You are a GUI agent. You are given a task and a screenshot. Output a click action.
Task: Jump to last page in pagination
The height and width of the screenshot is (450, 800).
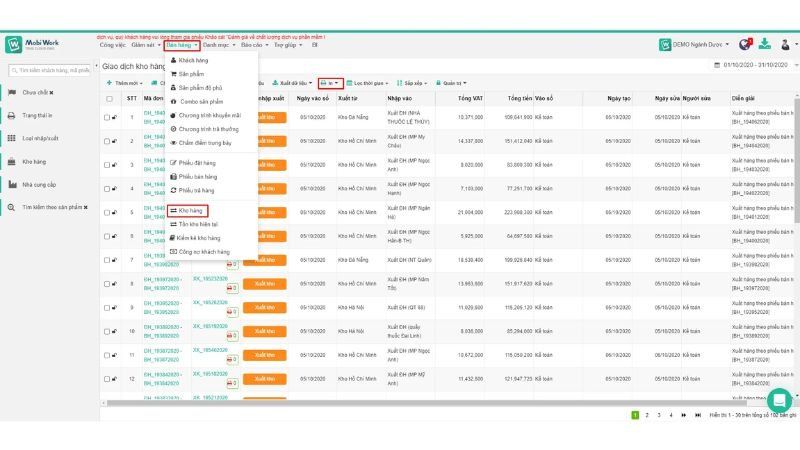(x=697, y=415)
